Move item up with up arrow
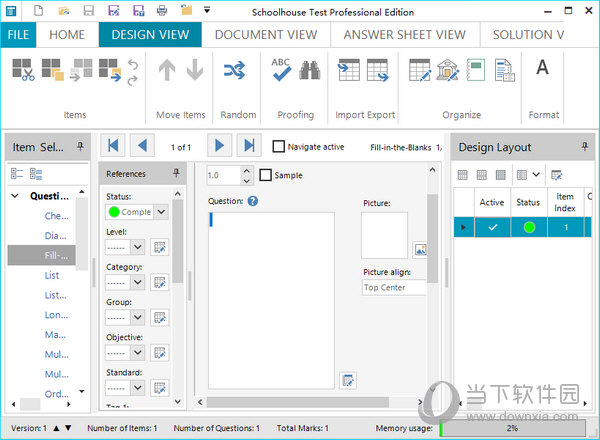Screen dimensions: 600x440 click(x=167, y=70)
